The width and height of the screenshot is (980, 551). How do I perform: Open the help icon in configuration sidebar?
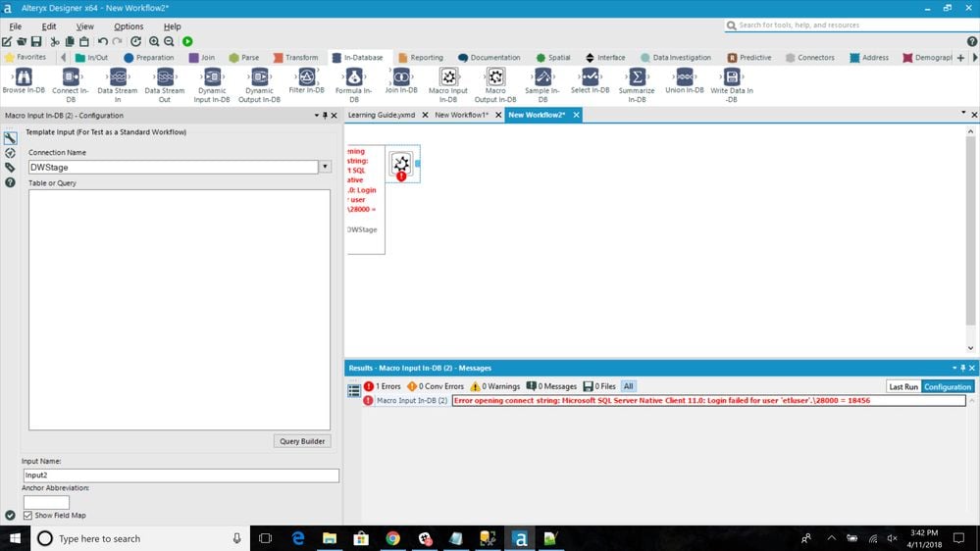(10, 182)
